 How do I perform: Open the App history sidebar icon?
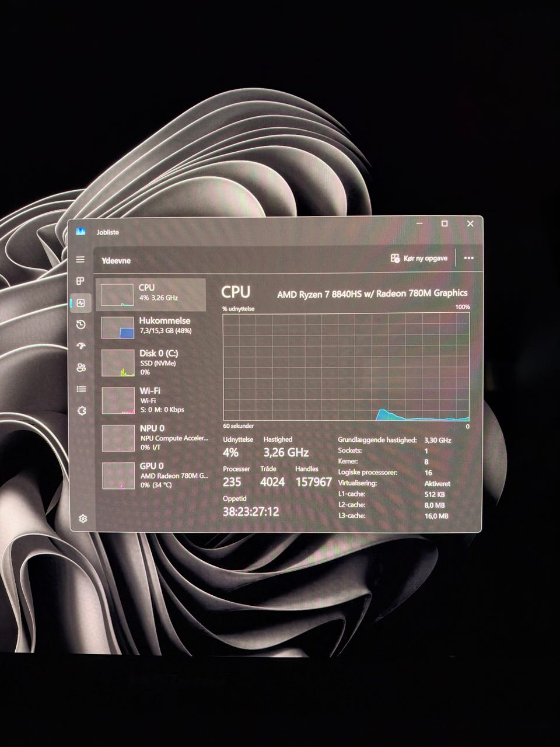click(x=81, y=324)
